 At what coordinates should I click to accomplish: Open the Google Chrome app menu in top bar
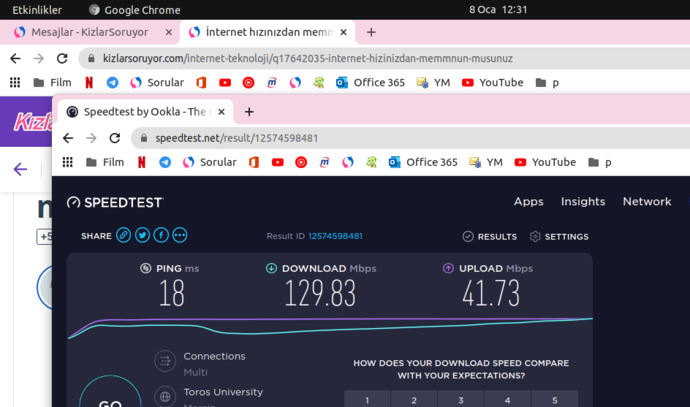pos(134,10)
